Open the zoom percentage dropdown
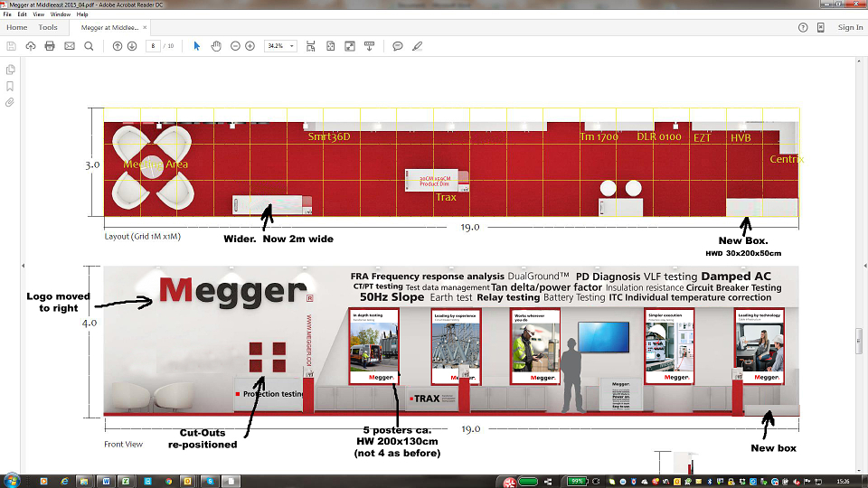 (x=280, y=46)
